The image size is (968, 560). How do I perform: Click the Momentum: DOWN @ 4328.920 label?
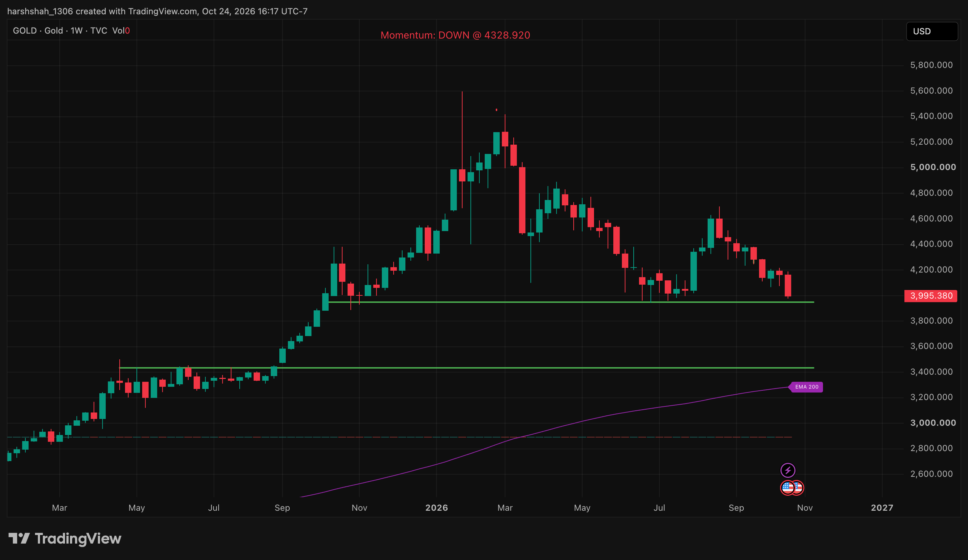click(x=455, y=35)
